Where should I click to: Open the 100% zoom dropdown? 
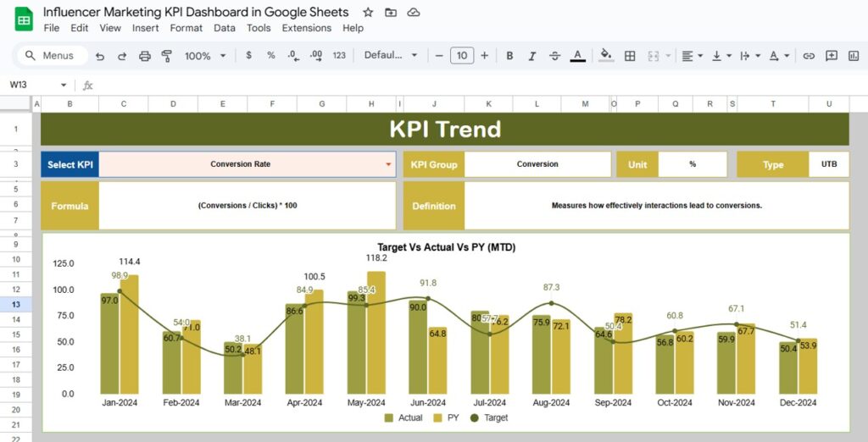(205, 56)
